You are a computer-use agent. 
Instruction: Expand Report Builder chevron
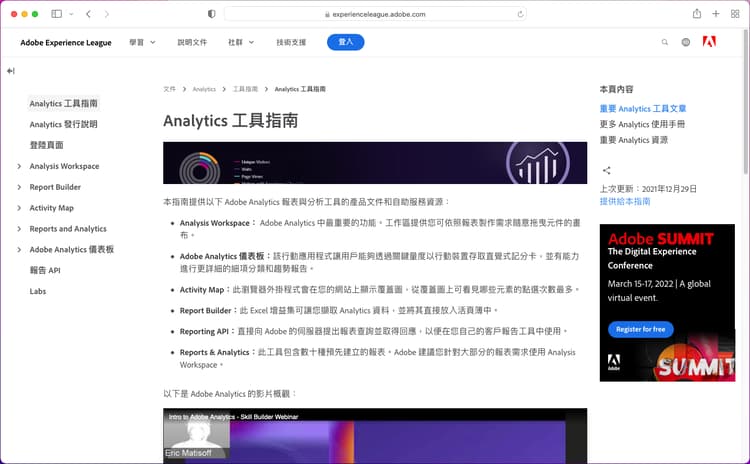pyautogui.click(x=19, y=187)
